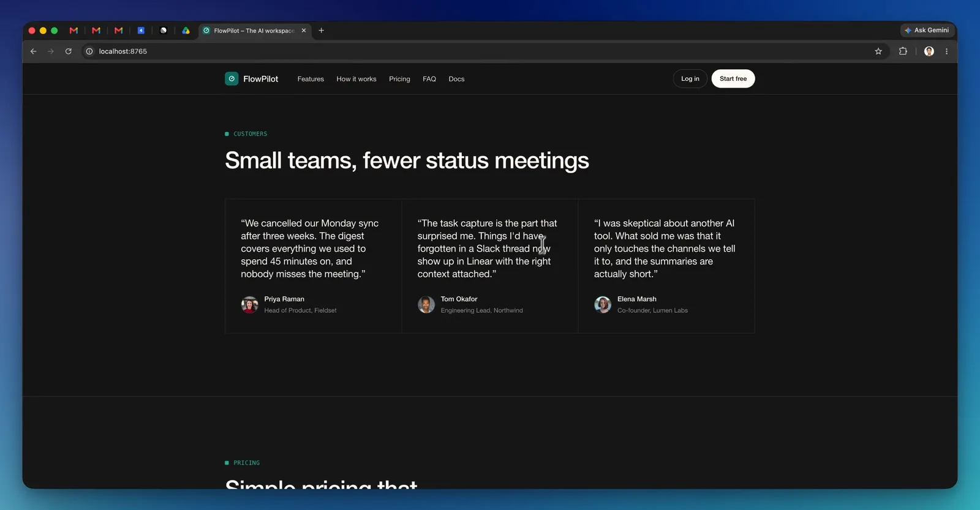Click "Co-founder, Lumen Labs" caption
980x510 pixels.
(x=652, y=310)
